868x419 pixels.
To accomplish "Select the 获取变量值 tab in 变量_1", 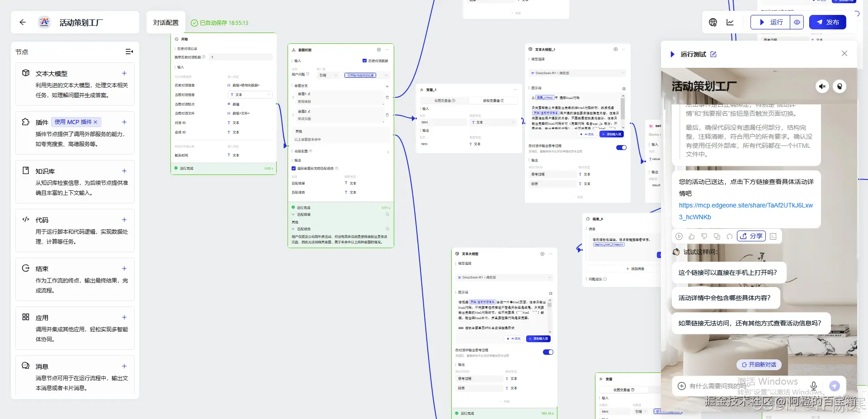I will [493, 101].
